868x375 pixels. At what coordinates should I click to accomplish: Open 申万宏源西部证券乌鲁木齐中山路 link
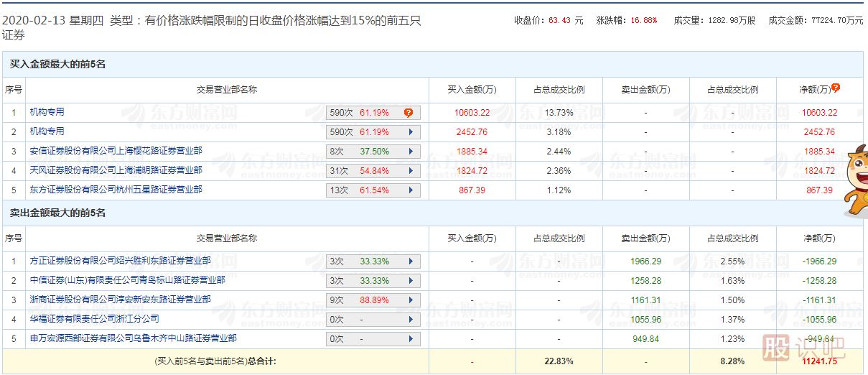point(133,338)
